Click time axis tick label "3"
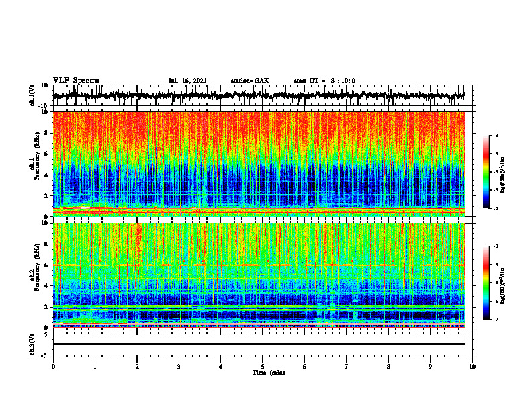The width and height of the screenshot is (532, 411). 179,366
